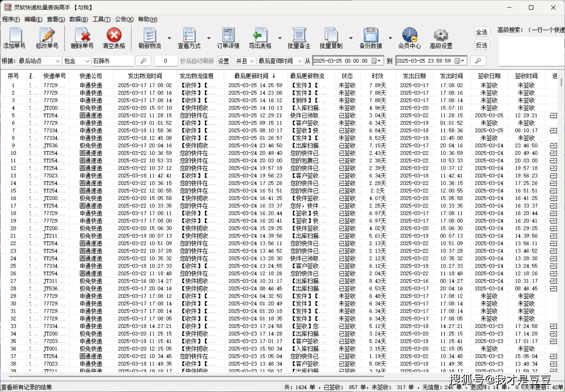
Task: Click the 时效 column header
Action: coord(377,76)
